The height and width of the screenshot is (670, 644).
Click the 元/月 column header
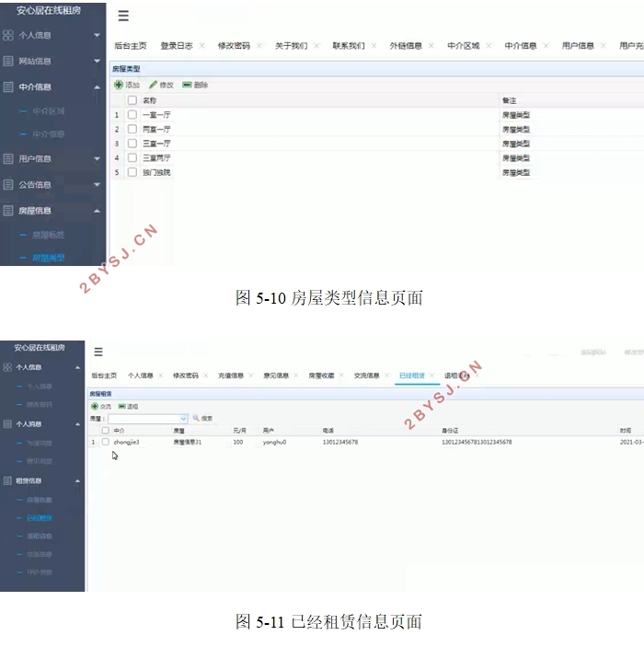(239, 431)
